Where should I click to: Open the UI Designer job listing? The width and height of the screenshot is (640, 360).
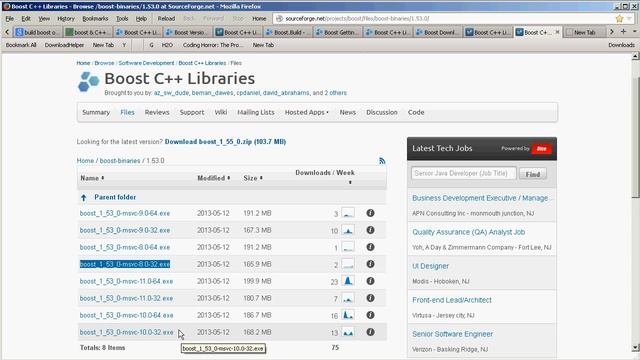(x=430, y=266)
